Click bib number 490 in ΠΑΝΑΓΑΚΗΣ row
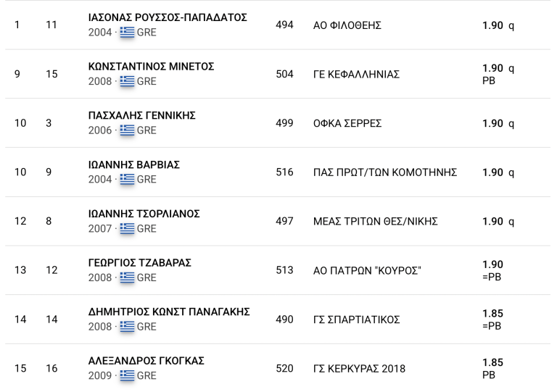This screenshot has height=392, width=557. point(284,320)
